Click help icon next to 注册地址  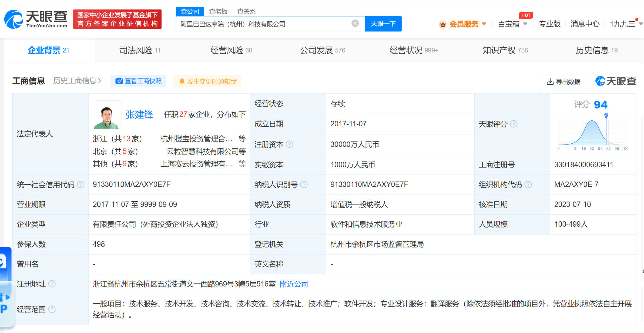[x=52, y=284]
